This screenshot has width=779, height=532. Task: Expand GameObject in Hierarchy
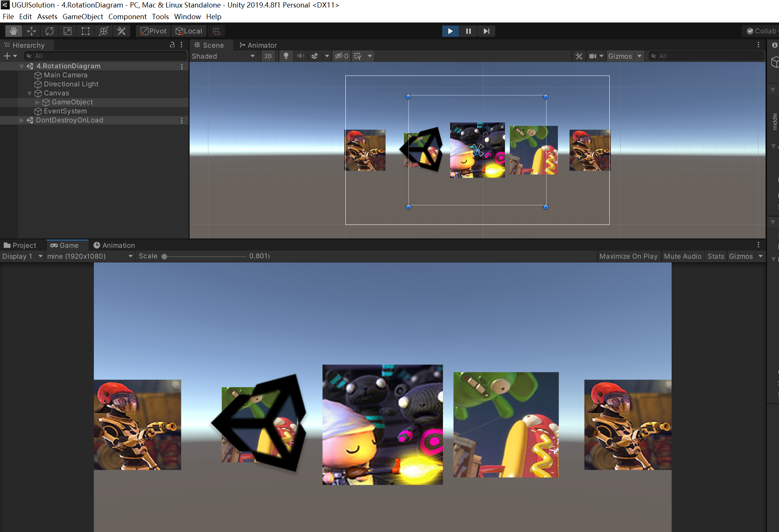pos(37,102)
